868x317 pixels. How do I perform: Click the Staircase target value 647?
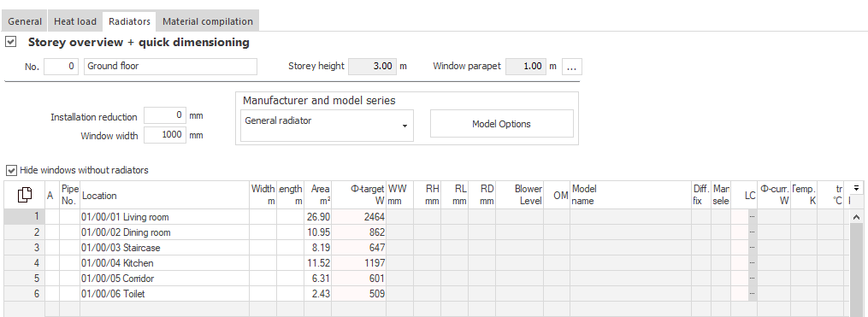pos(358,247)
